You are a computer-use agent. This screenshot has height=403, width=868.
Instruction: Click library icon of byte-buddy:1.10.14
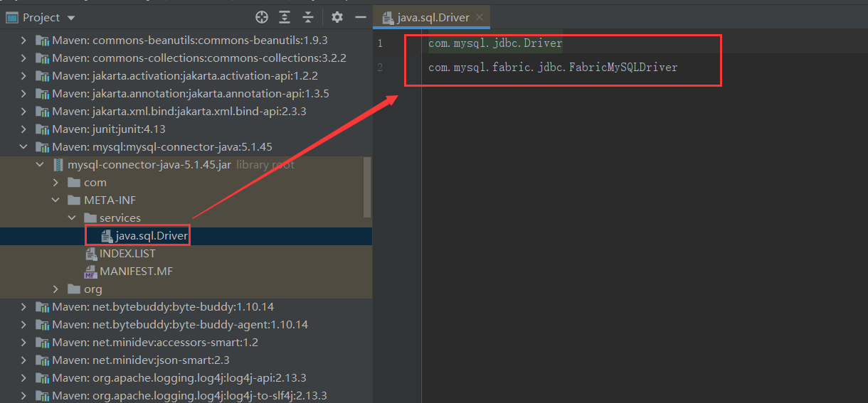pos(42,306)
